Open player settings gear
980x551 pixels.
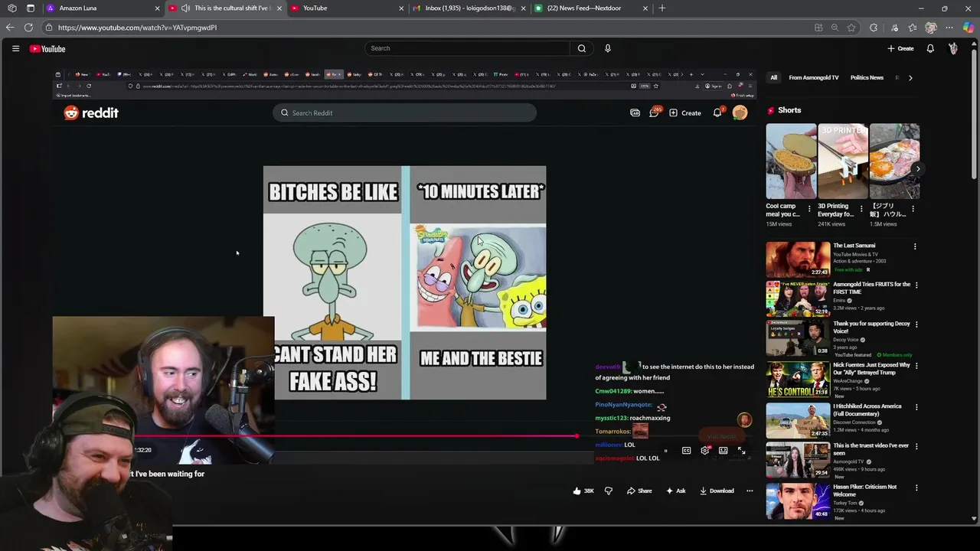point(705,451)
